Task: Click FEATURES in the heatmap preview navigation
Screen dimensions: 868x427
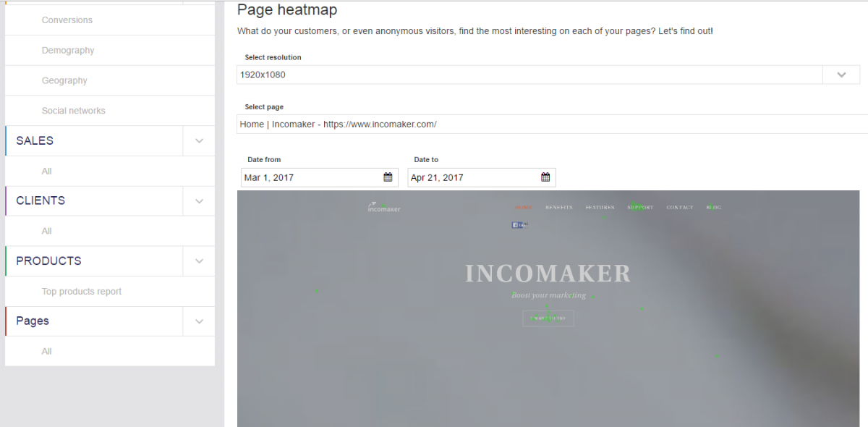Action: point(600,208)
